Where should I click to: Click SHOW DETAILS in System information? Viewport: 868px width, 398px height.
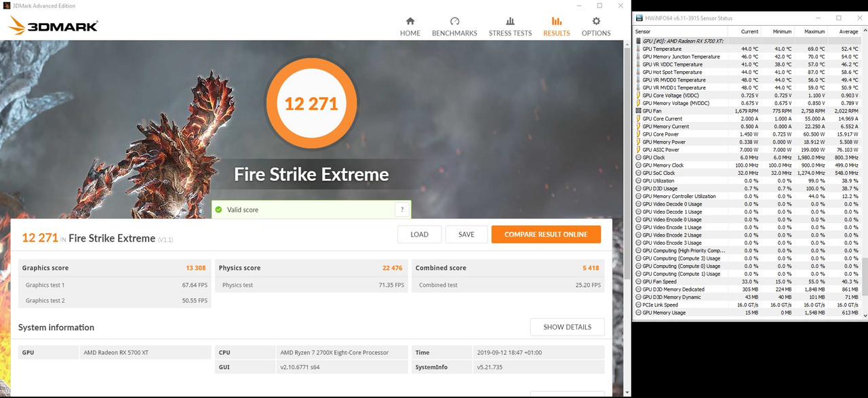567,327
